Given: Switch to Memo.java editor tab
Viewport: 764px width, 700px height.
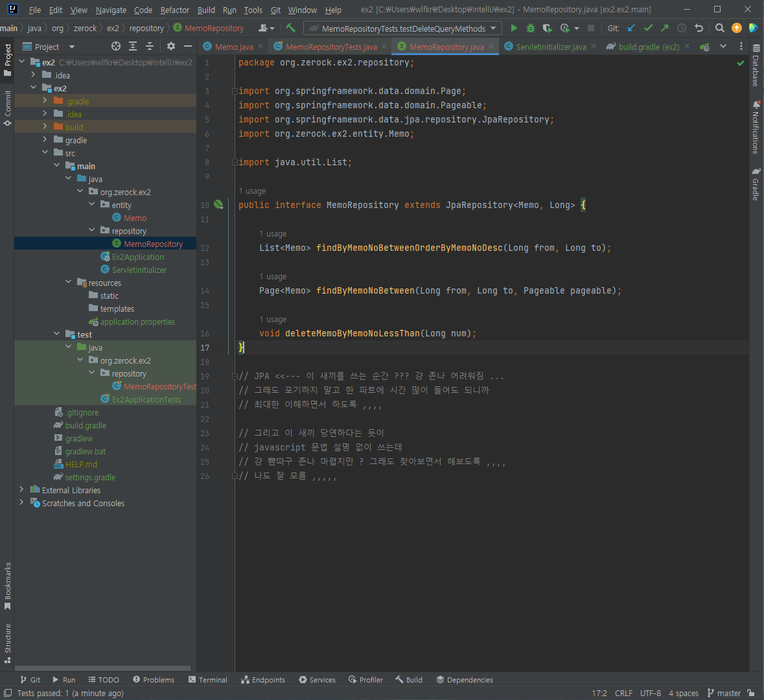Looking at the screenshot, I should [233, 47].
